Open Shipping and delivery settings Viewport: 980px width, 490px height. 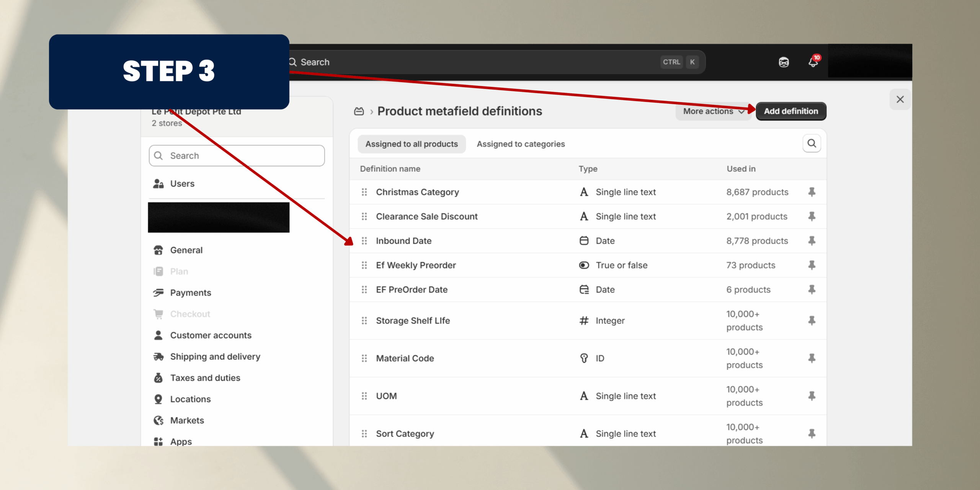pyautogui.click(x=215, y=356)
